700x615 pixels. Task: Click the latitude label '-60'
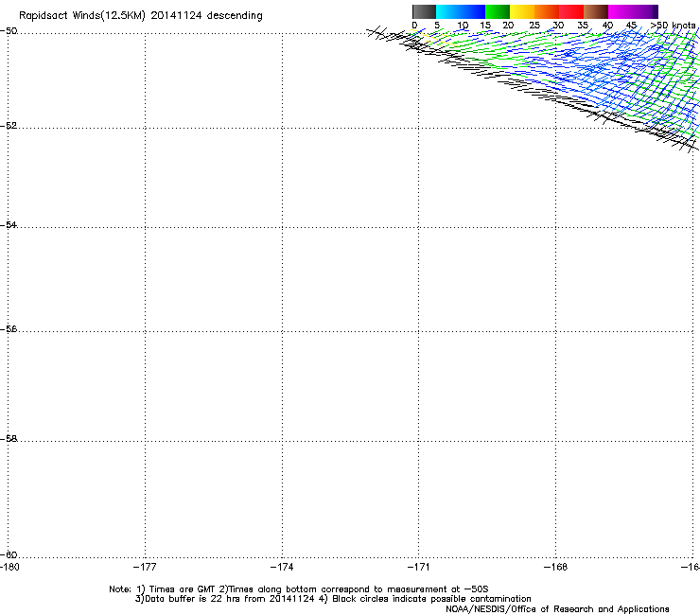click(9, 554)
